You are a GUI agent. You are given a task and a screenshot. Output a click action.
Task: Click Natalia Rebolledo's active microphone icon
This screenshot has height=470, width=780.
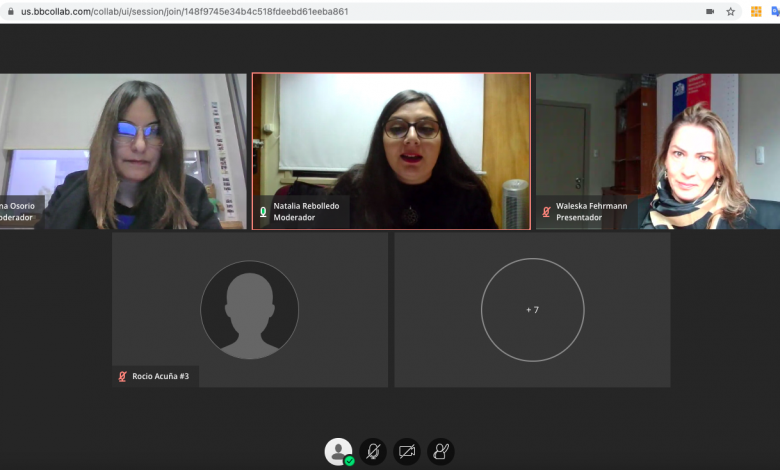click(264, 212)
